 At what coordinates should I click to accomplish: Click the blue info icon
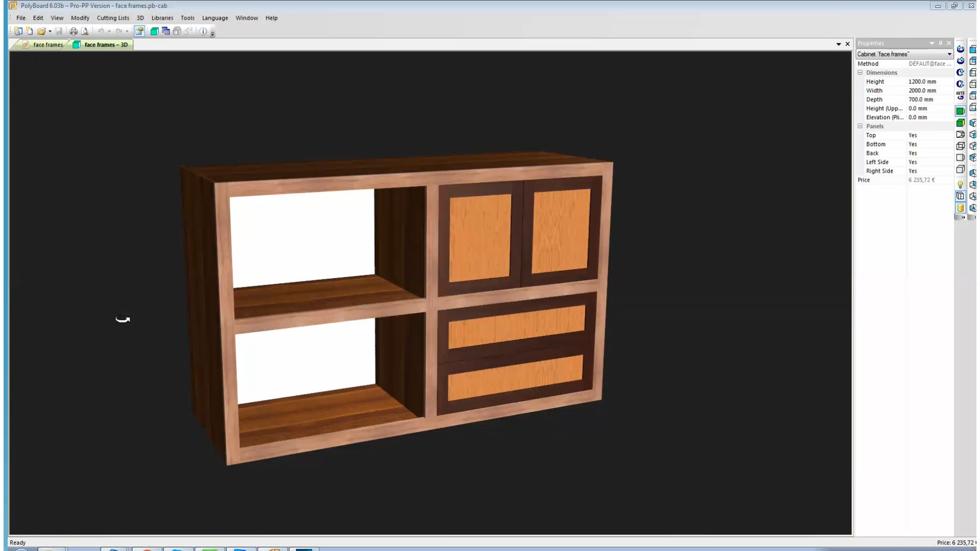[203, 31]
